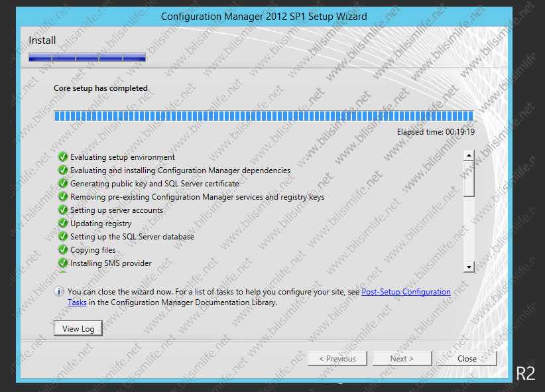
Task: Click check icon beside Installing SMS provider
Action: point(63,263)
